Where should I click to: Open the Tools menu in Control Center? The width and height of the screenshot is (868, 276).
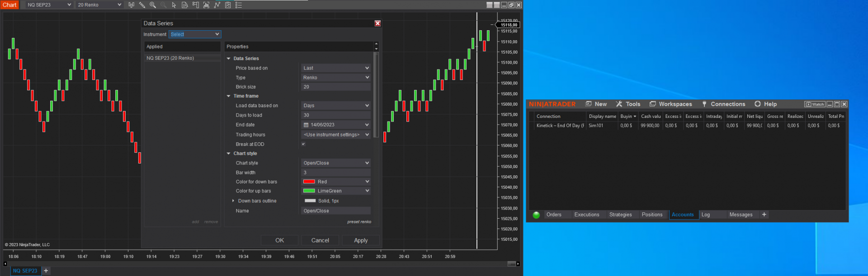point(628,104)
